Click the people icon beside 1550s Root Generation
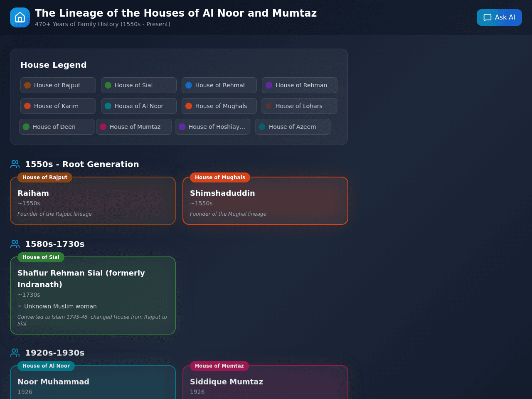This screenshot has width=532, height=399. 15,164
